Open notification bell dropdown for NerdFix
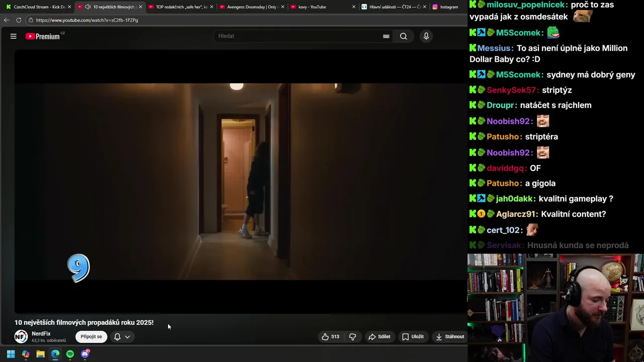Viewport: 644px width, 362px height. click(122, 337)
